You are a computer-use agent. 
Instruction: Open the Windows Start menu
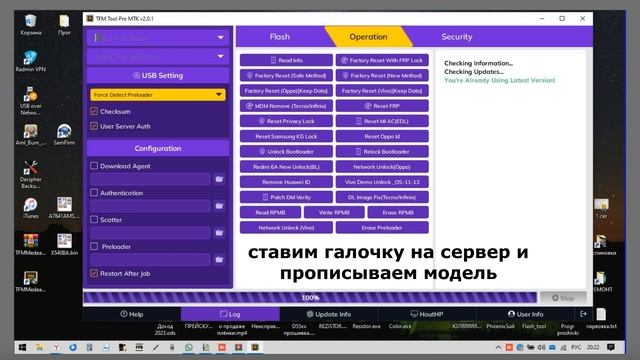(x=22, y=347)
